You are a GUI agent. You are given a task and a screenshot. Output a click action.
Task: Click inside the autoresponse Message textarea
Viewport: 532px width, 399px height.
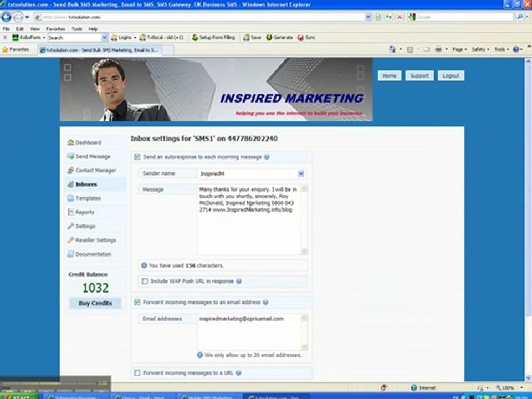point(249,219)
